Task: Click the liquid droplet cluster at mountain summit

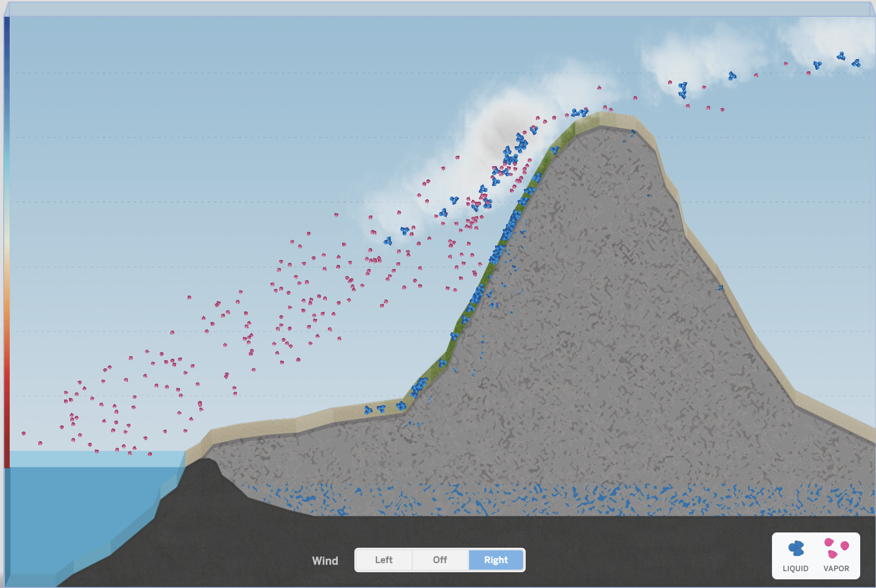Action: pyautogui.click(x=579, y=112)
